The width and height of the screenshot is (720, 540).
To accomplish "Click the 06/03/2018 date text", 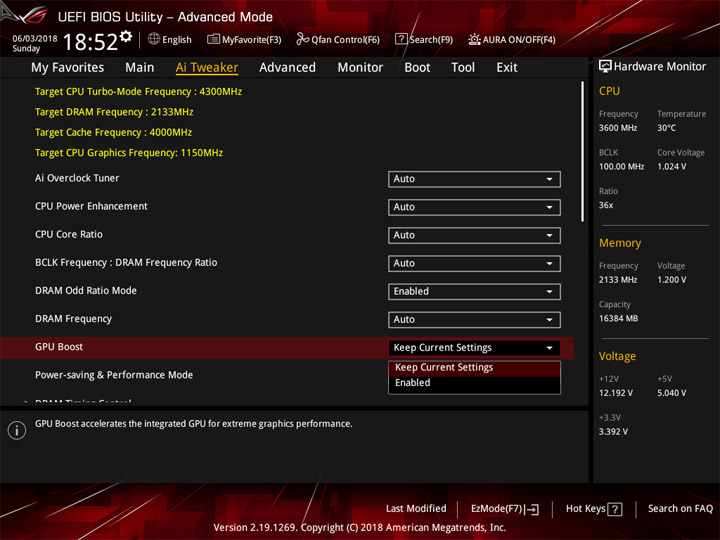I will tap(34, 39).
